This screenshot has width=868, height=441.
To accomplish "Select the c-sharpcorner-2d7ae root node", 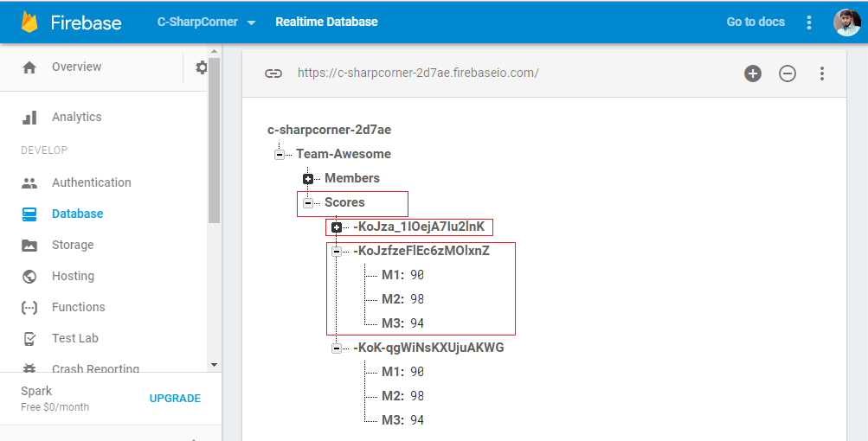I will [330, 130].
